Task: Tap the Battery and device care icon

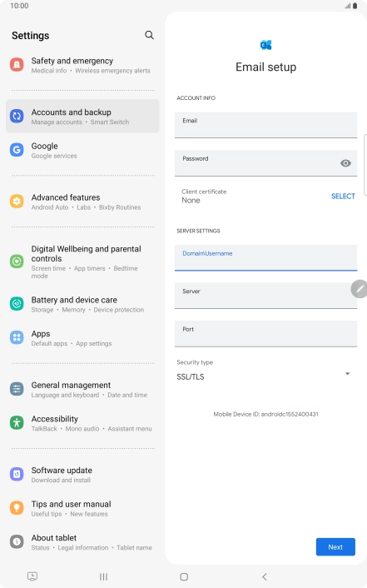Action: click(x=17, y=304)
